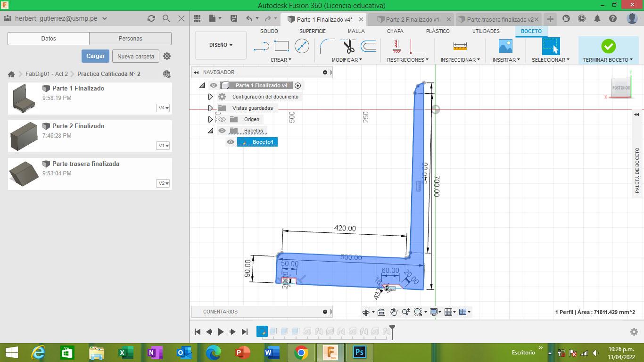This screenshot has width=644, height=362.
Task: Click the Nueva carpeta button
Action: pos(135,56)
